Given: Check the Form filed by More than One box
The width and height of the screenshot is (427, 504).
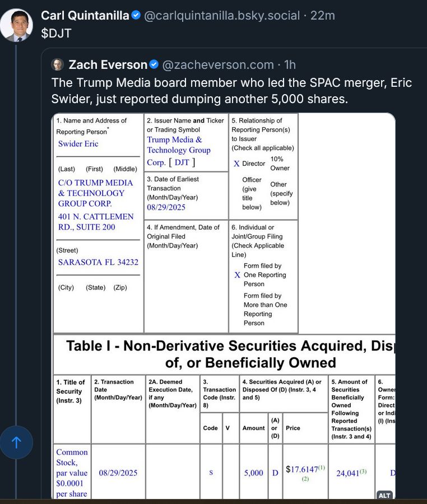Looking at the screenshot, I should (x=238, y=297).
